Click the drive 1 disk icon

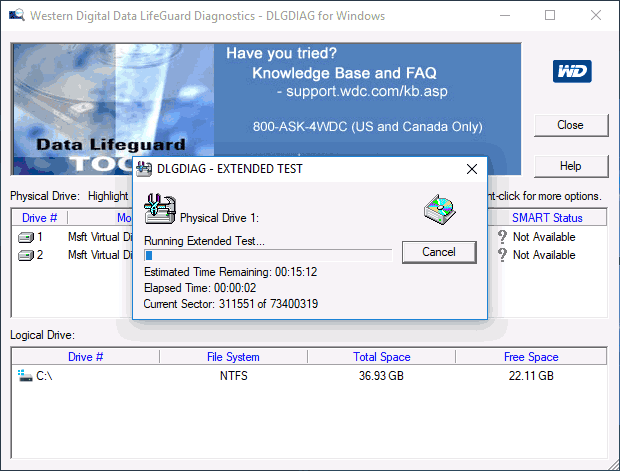click(26, 237)
